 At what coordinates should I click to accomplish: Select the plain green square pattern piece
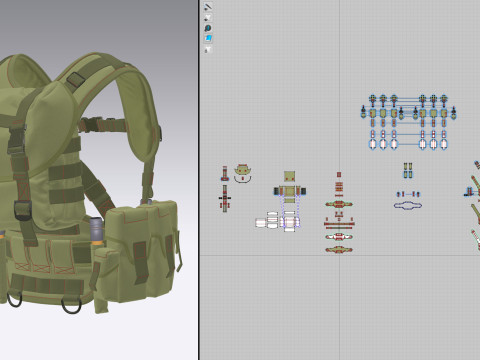[x=289, y=176]
